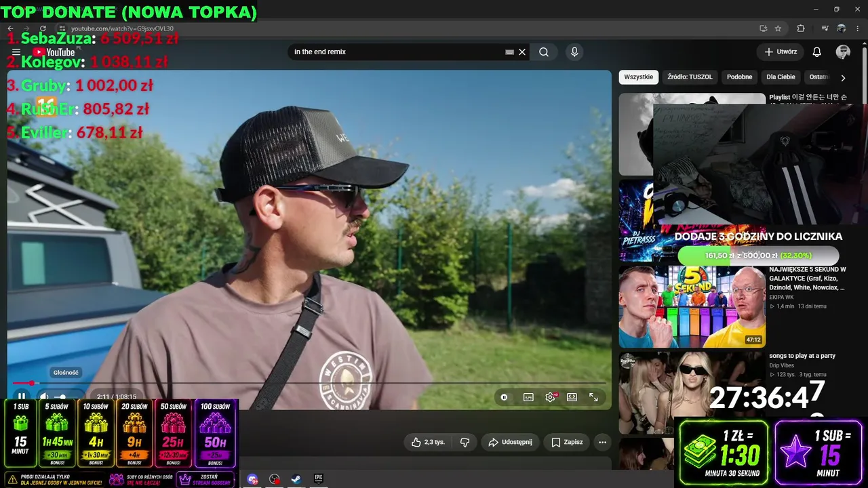This screenshot has width=868, height=488.
Task: Open the YouTube account avatar menu
Action: pyautogui.click(x=843, y=52)
